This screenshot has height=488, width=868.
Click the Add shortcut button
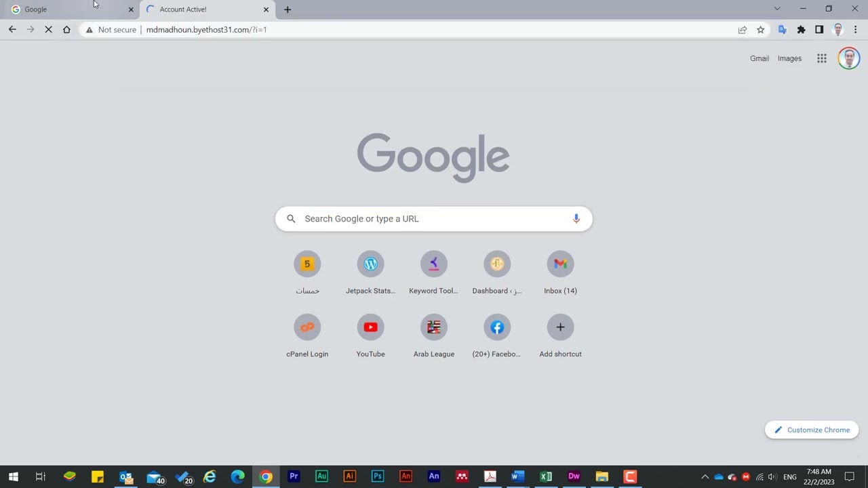560,336
